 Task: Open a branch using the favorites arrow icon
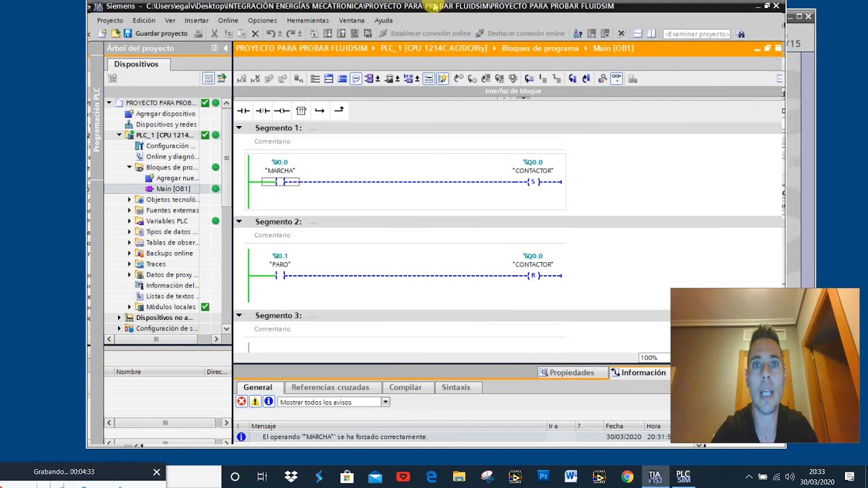[x=319, y=110]
